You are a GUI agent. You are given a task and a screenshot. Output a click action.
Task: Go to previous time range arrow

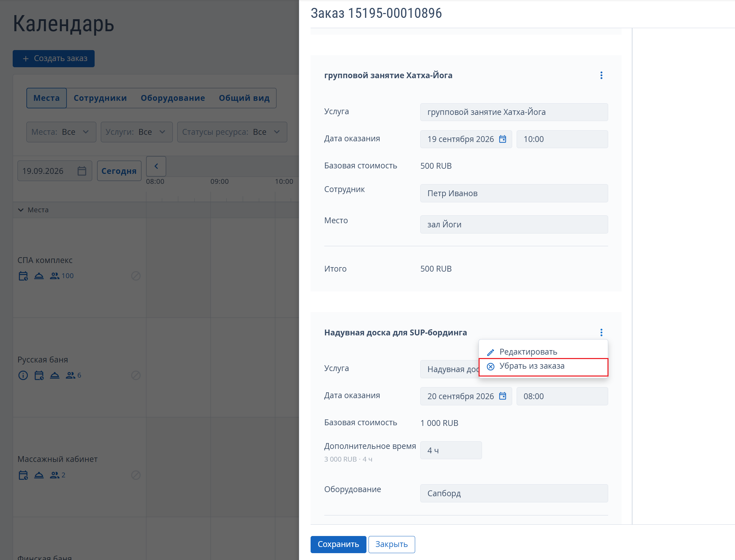pyautogui.click(x=156, y=166)
